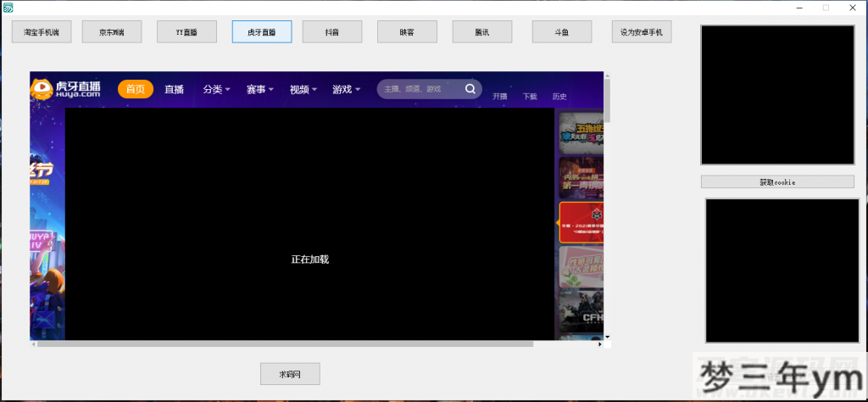Open 斗鱼 from the top row
This screenshot has height=402, width=868.
562,32
